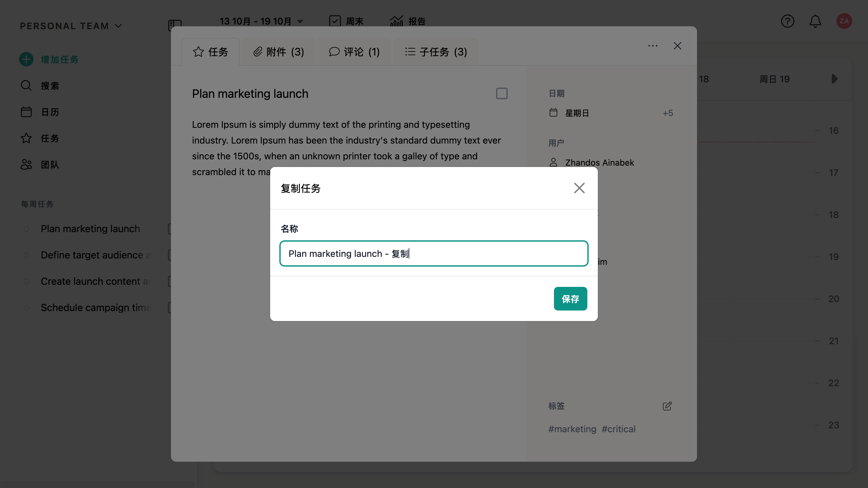Viewport: 868px width, 488px height.
Task: Toggle the weekend (周末) checkbox
Action: [335, 21]
